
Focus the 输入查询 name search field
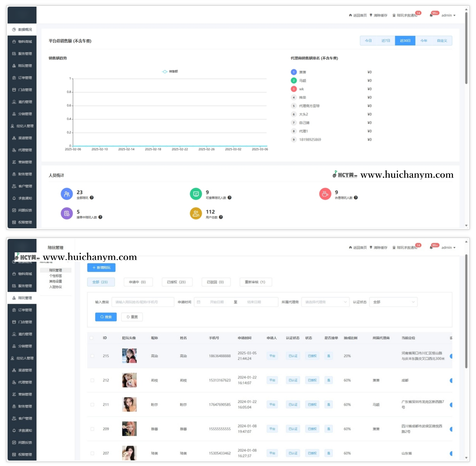[143, 302]
